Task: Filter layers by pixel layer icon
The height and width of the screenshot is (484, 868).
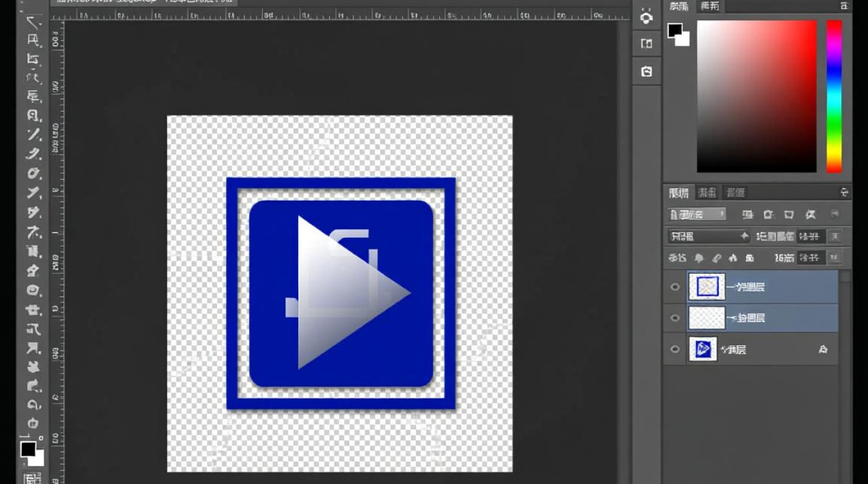Action: [747, 214]
